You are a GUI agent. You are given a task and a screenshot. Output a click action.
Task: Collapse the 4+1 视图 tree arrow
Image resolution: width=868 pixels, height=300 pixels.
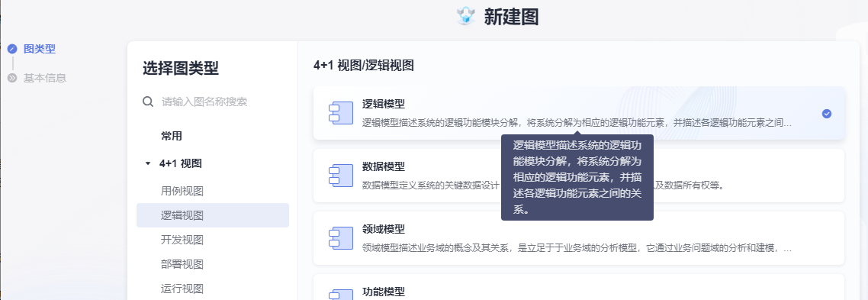point(148,163)
